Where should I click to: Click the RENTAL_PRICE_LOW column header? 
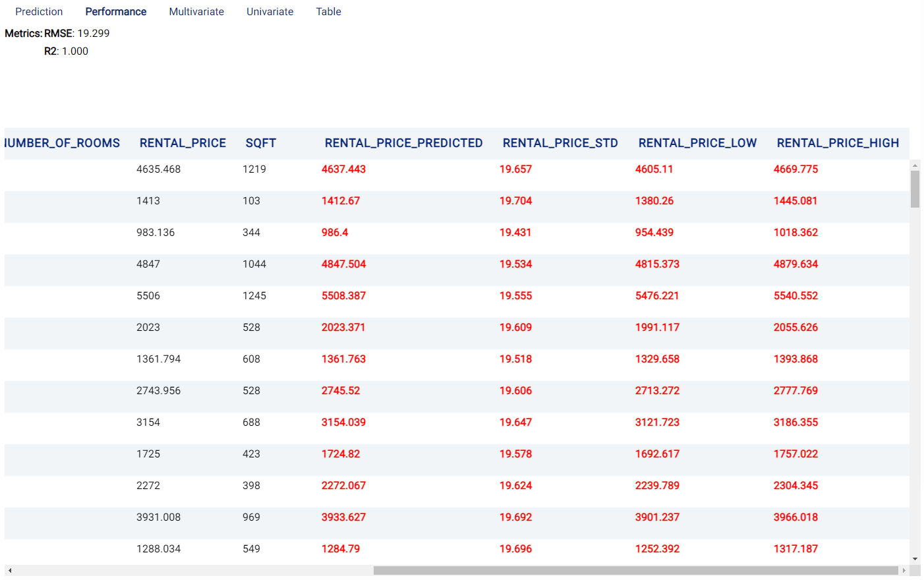point(697,143)
